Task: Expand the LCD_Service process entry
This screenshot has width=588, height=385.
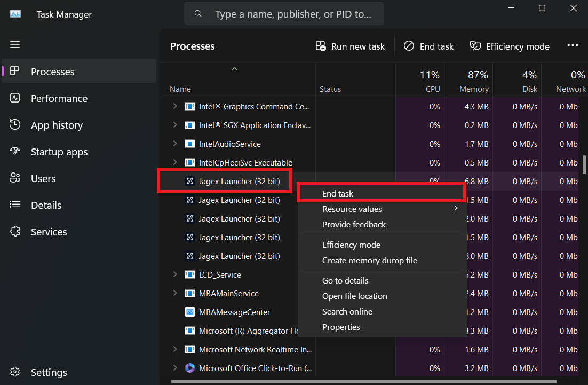Action: tap(175, 274)
